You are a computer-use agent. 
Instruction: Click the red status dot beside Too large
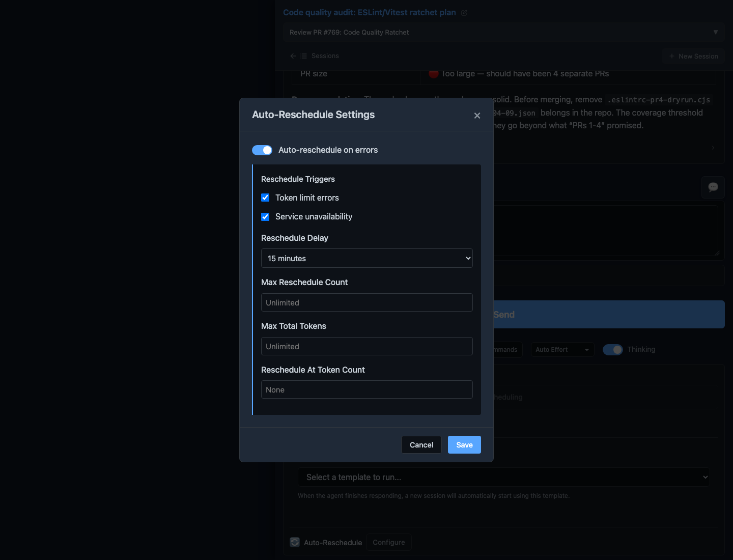[434, 74]
